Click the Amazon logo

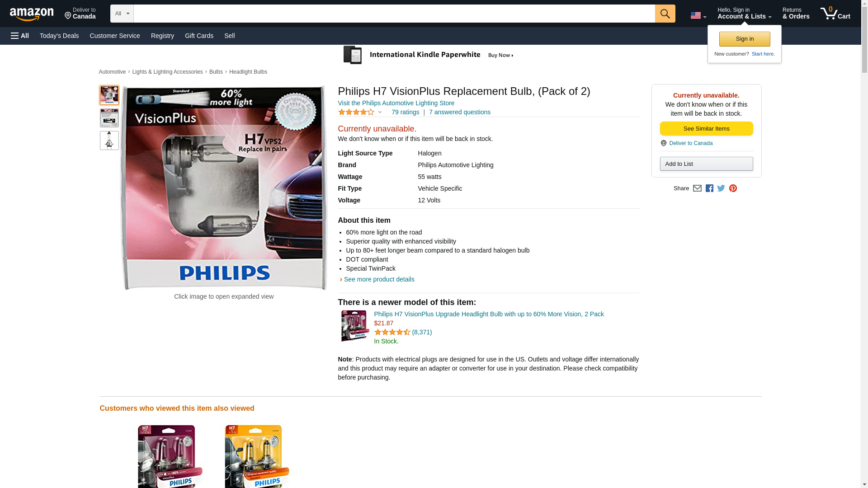32,14
